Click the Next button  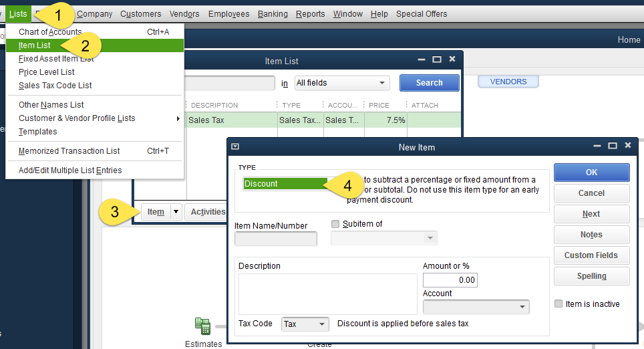[x=591, y=214]
